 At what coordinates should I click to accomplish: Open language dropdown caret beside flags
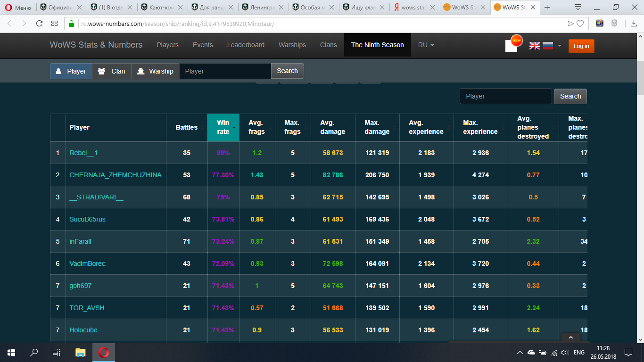pyautogui.click(x=559, y=46)
